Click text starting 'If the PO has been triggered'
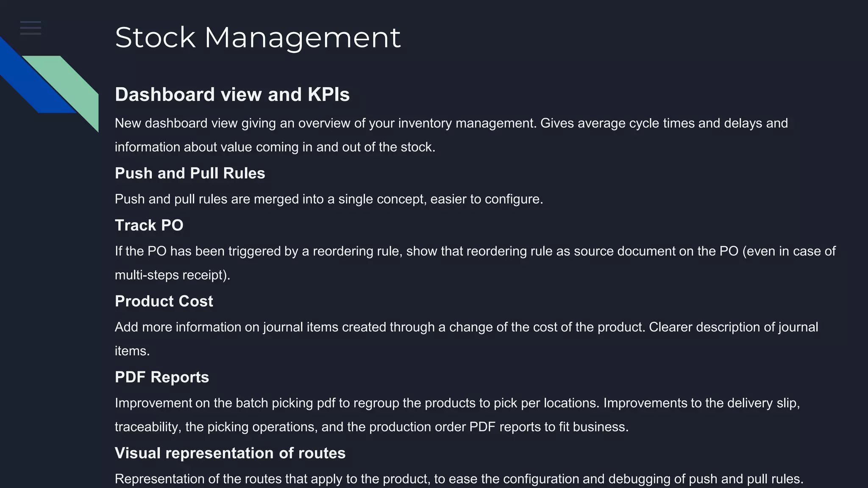This screenshot has height=488, width=868. (475, 251)
